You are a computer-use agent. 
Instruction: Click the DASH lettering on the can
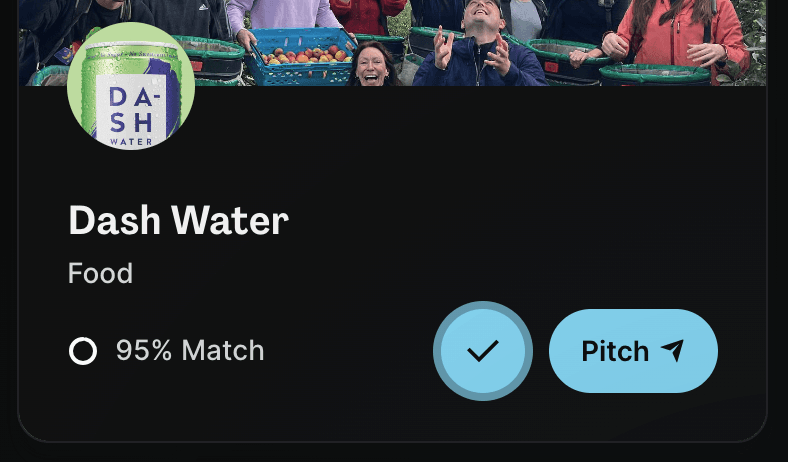[131, 110]
